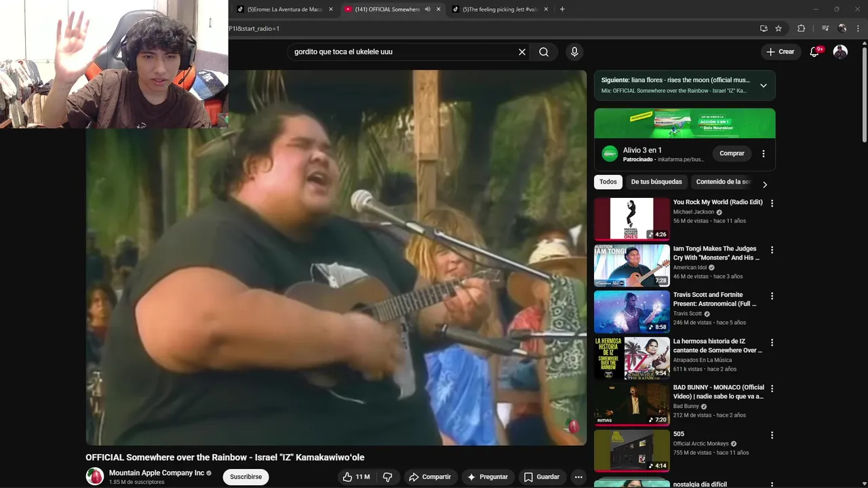Open options for Iam Tongi video
Viewport: 868px width, 488px height.
point(772,250)
